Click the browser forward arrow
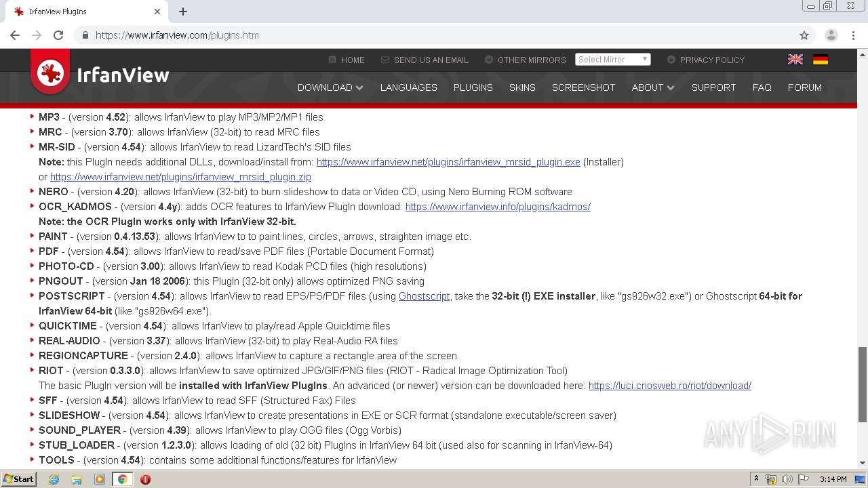The image size is (868, 488). click(37, 35)
